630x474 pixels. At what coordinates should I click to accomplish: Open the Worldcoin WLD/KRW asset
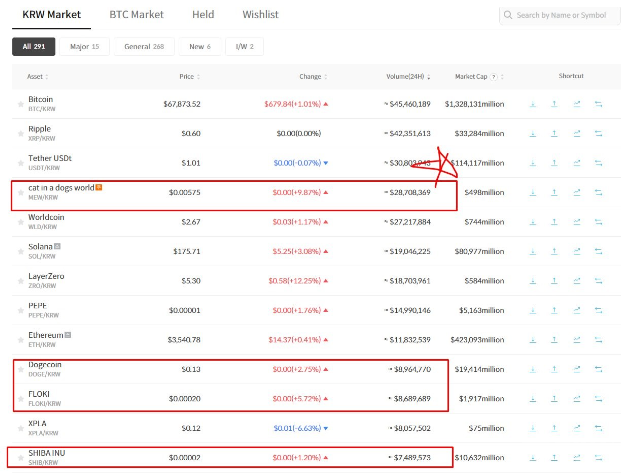[46, 221]
